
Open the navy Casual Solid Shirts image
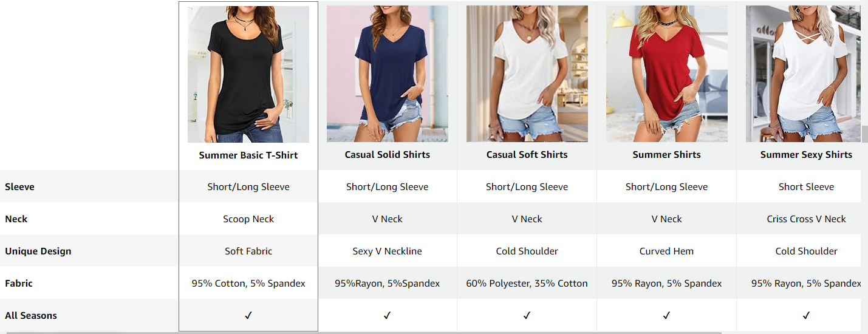tap(388, 74)
